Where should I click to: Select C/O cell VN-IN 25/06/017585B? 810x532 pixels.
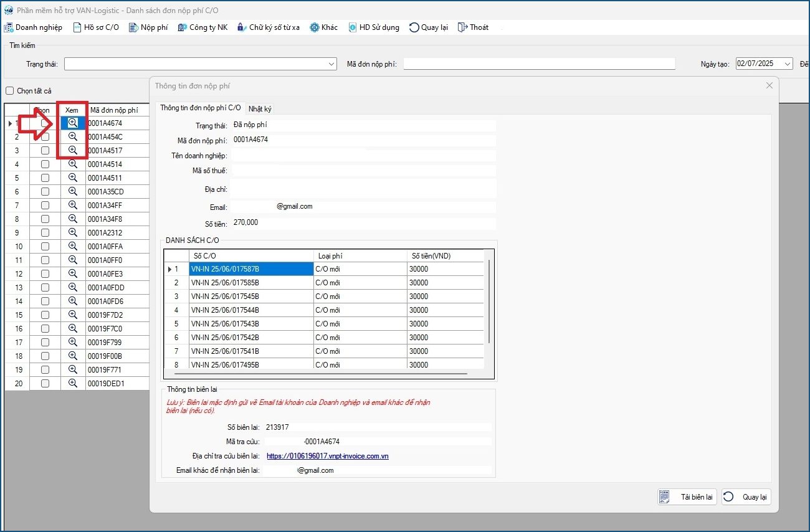click(251, 283)
